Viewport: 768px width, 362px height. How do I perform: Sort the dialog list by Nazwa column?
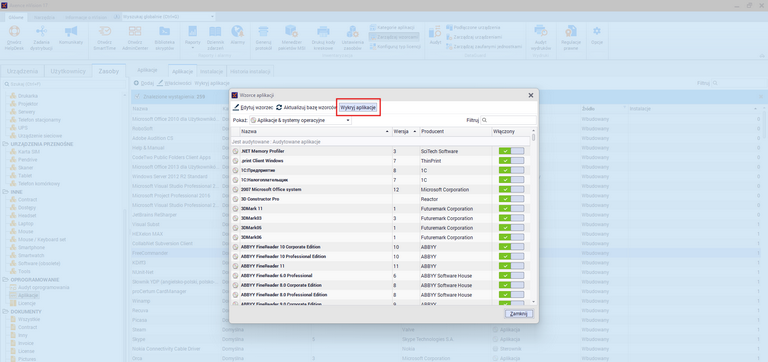(315, 132)
